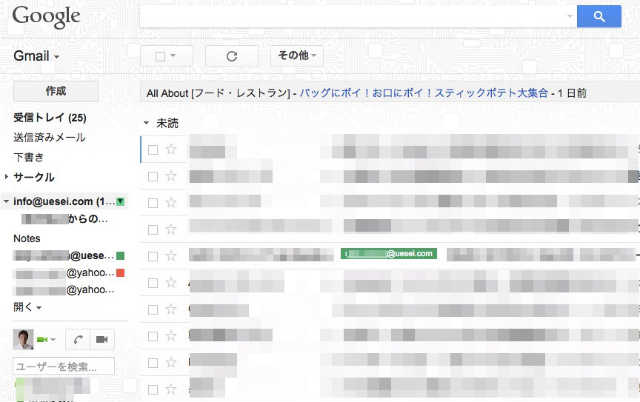Toggle the select-all checkbox in toolbar
Image resolution: width=640 pixels, height=402 pixels.
[x=160, y=56]
